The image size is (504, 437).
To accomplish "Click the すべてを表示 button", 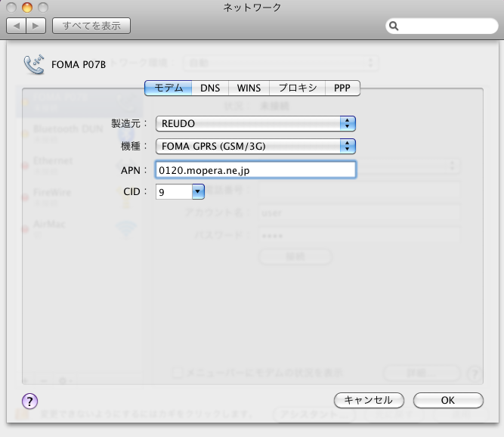I will coord(91,26).
